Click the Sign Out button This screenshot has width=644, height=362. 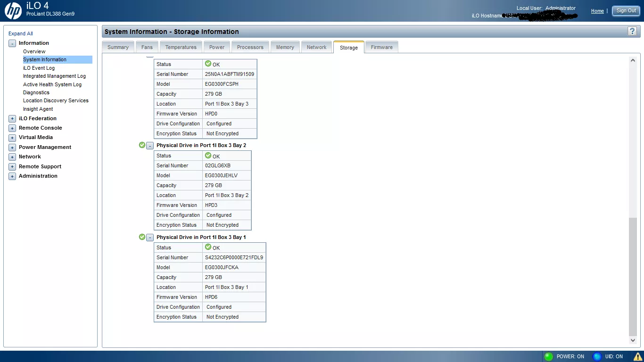[x=626, y=11]
